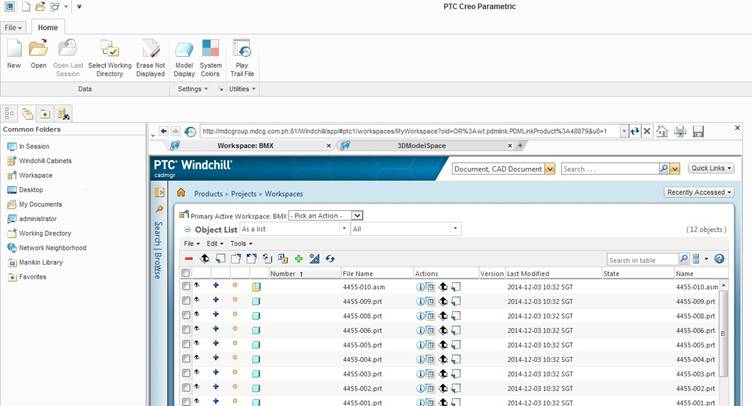The image size is (752, 406).
Task: Open Recently Accessed dropdown
Action: click(x=699, y=192)
